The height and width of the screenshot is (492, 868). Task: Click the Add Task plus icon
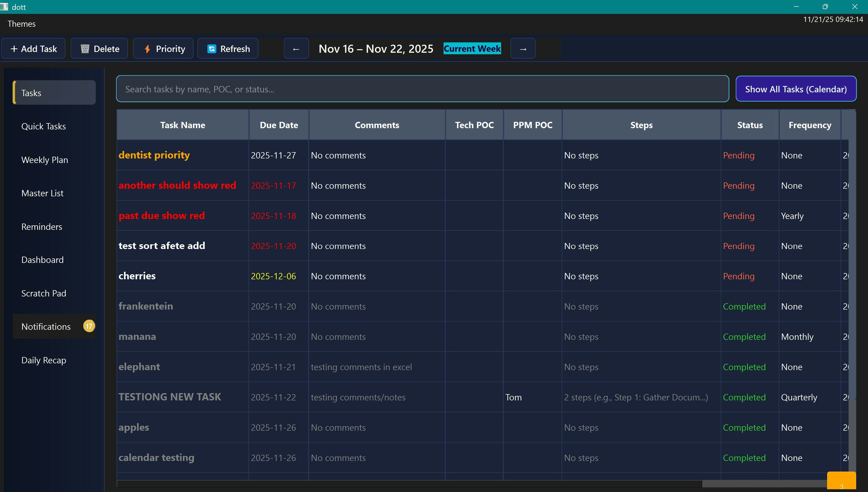tap(15, 48)
